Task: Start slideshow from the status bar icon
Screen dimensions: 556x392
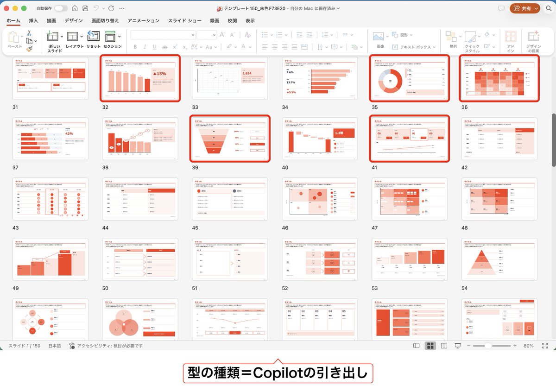Action: tap(458, 346)
